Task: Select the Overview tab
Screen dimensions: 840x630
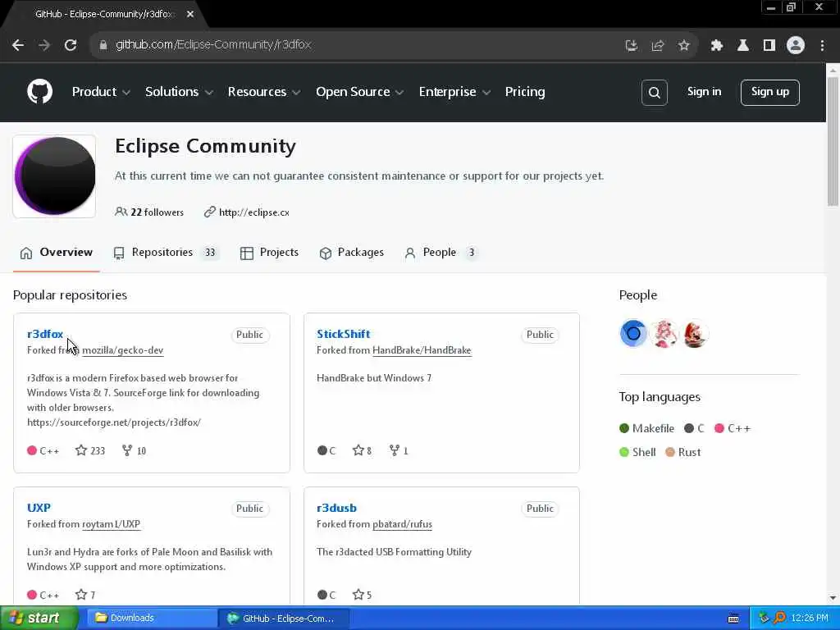Action: [x=57, y=253]
